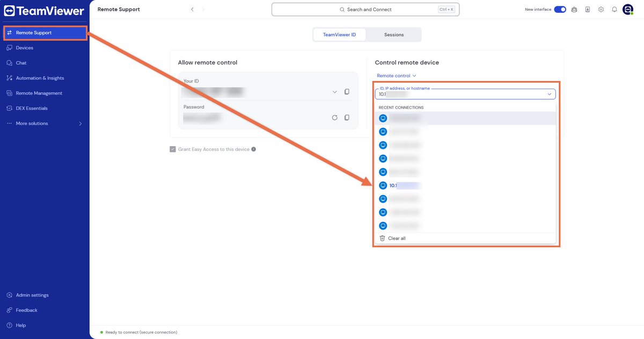Open the Remote control mode dropdown

point(397,76)
